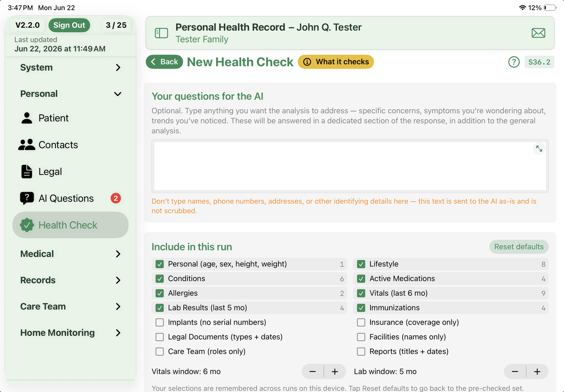Uncheck the Allergies checkbox
The image size is (564, 392).
[x=160, y=293]
